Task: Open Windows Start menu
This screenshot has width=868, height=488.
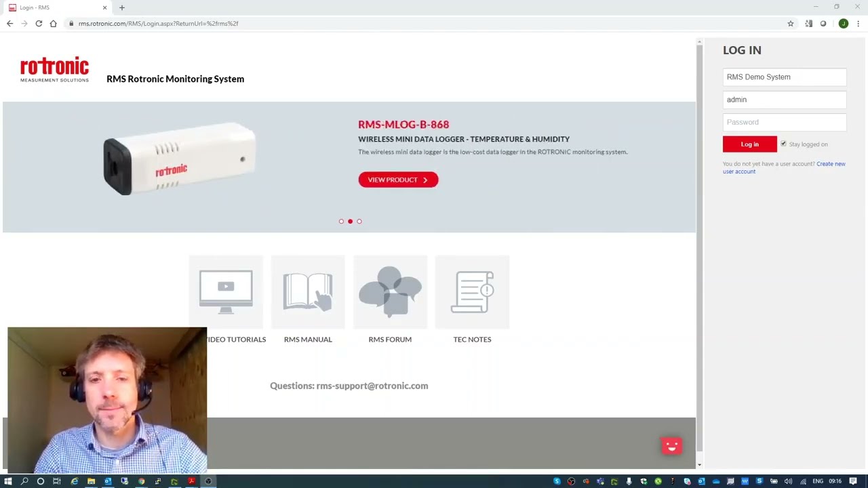Action: click(8, 481)
